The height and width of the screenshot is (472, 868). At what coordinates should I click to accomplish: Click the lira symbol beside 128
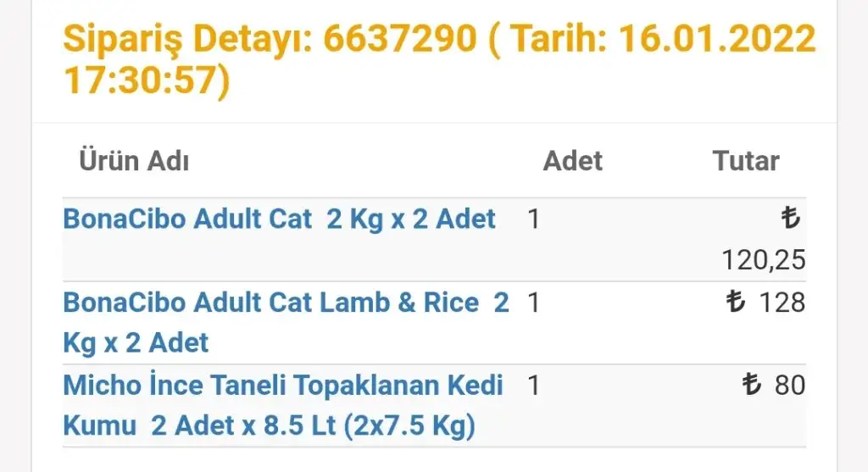pos(736,302)
